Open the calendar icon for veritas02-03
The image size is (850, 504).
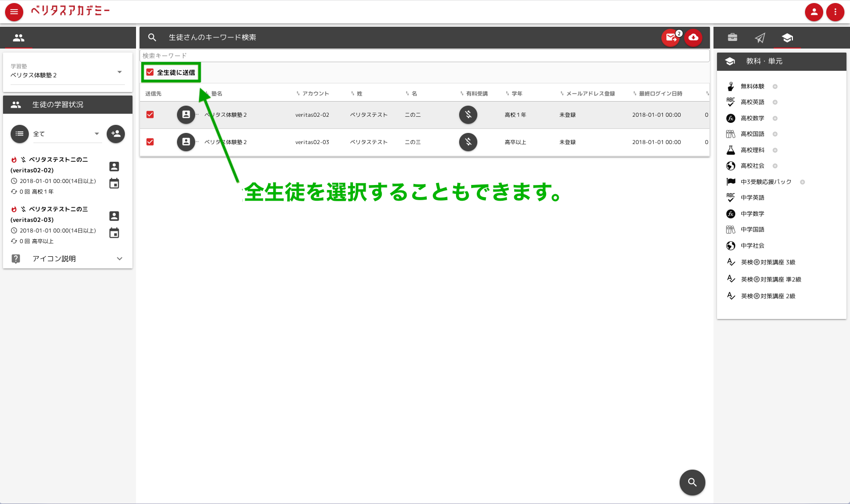click(114, 233)
